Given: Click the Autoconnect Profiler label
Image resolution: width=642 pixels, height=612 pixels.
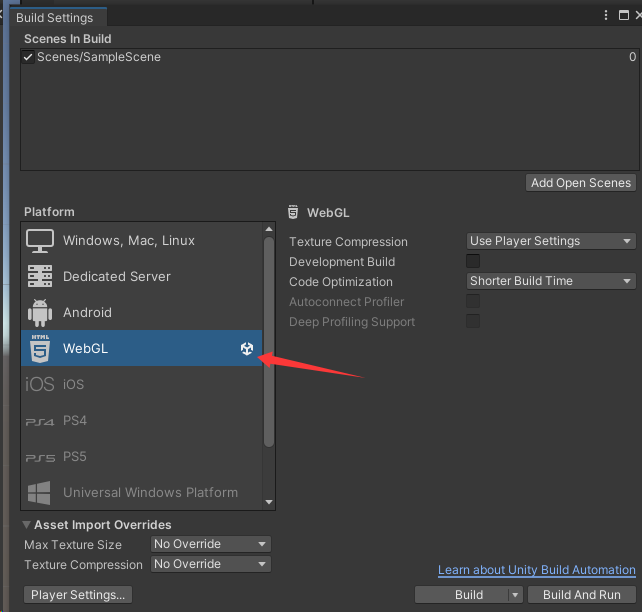Looking at the screenshot, I should coord(346,302).
